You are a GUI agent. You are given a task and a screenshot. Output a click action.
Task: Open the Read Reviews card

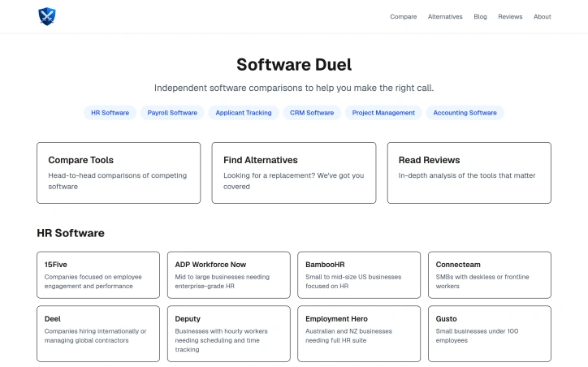click(469, 173)
